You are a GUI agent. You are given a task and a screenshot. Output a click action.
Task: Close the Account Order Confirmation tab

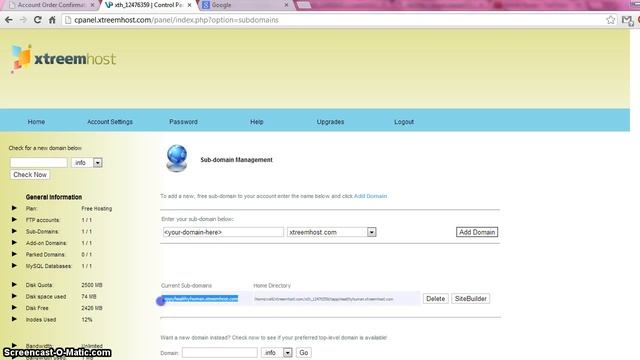(92, 5)
